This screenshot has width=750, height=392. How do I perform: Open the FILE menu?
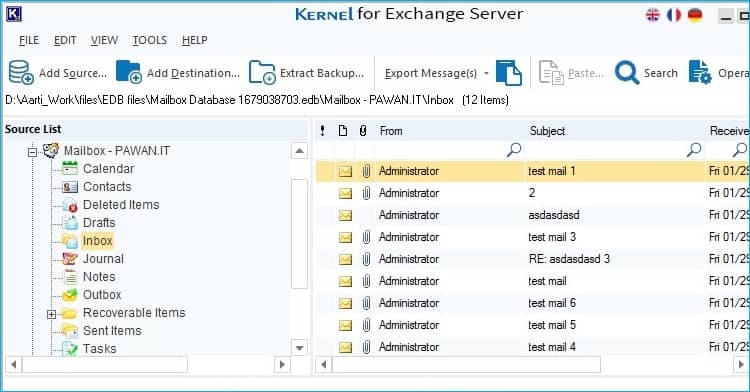point(29,40)
